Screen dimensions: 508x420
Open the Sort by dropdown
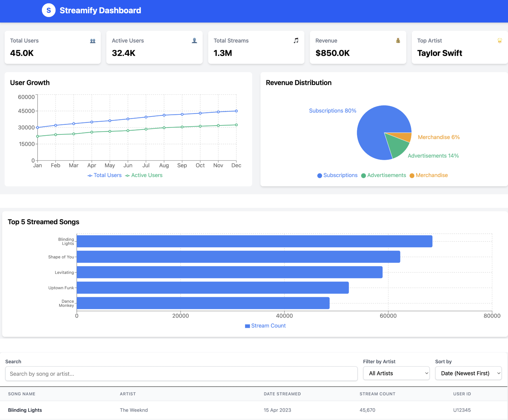468,373
